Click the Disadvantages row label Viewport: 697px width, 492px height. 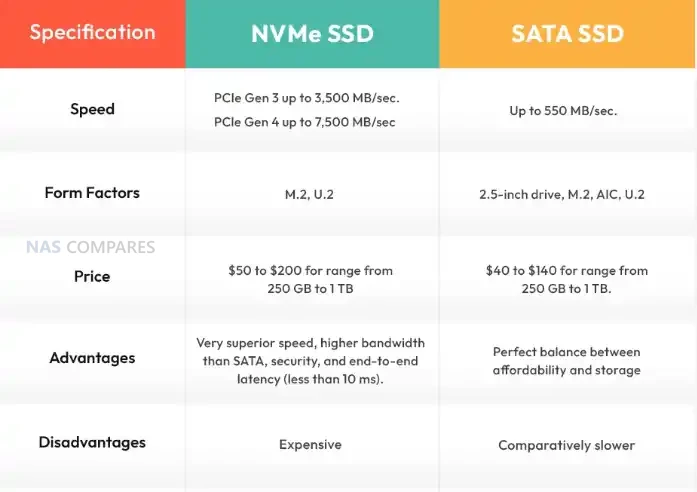click(x=92, y=442)
